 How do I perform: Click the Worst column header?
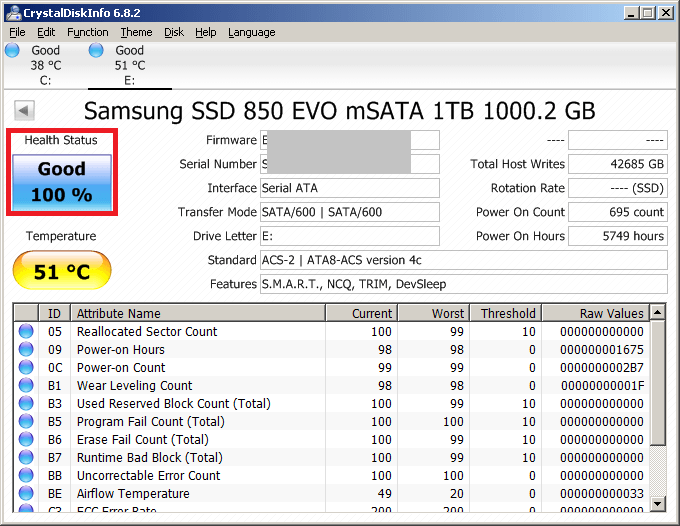[x=433, y=313]
